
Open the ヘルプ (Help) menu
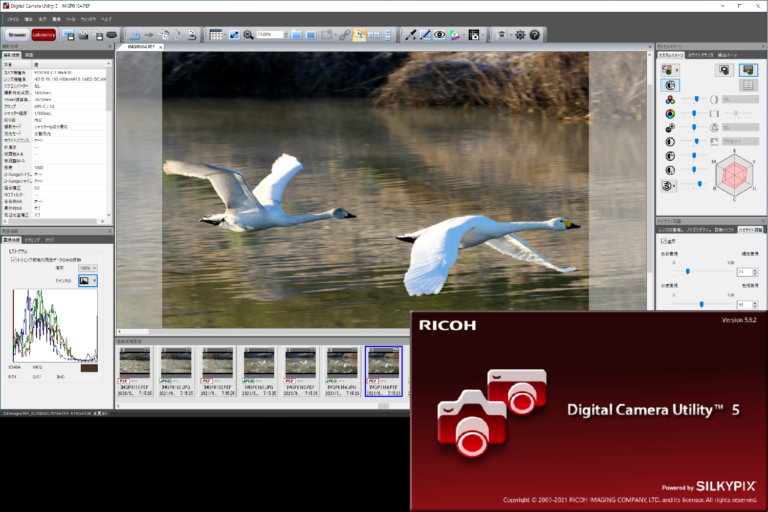pos(106,19)
